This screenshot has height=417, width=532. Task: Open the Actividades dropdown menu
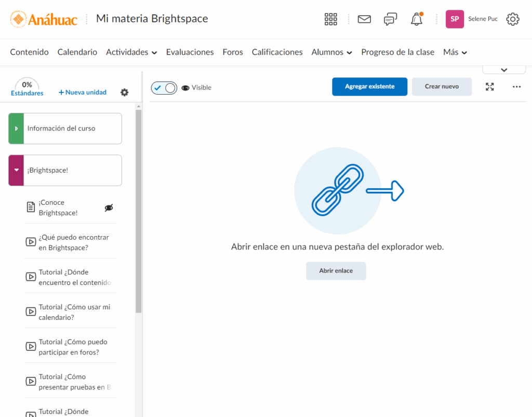pyautogui.click(x=131, y=52)
